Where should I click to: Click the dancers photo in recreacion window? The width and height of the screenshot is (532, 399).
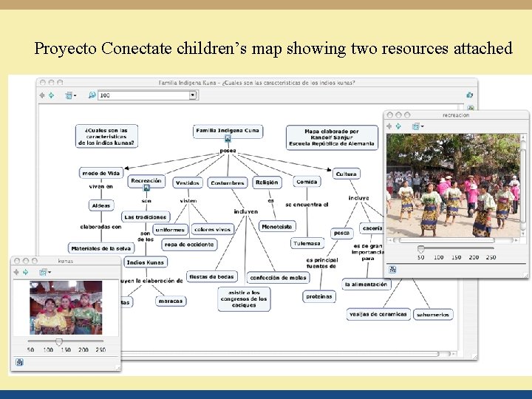tap(453, 185)
